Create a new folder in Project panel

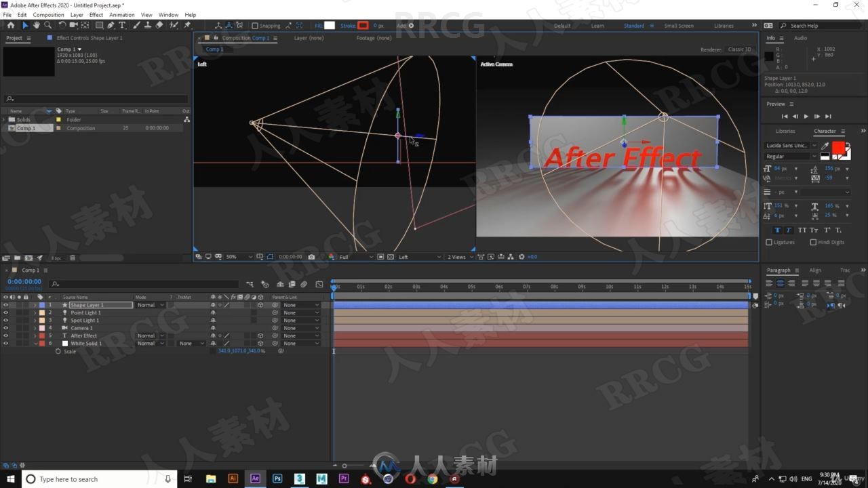pos(18,258)
